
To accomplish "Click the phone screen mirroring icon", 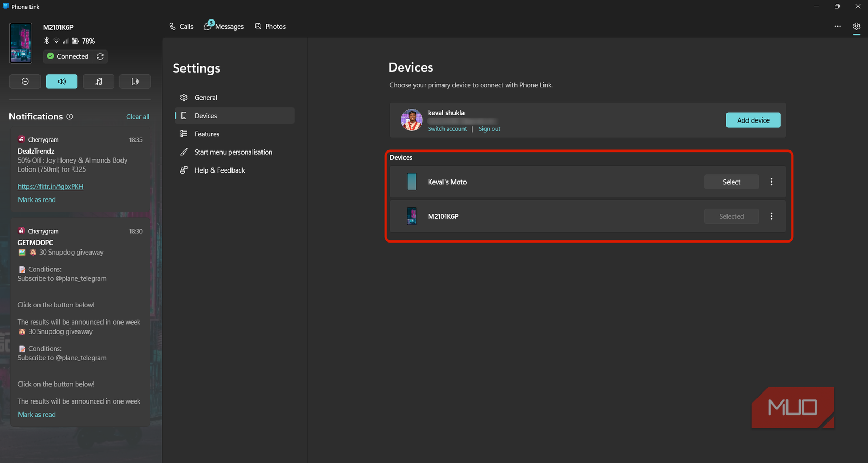I will pyautogui.click(x=135, y=82).
